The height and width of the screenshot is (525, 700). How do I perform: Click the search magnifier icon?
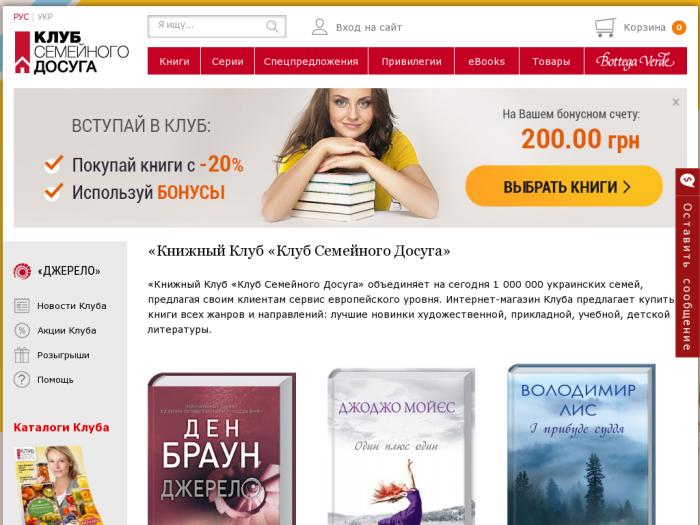[272, 26]
